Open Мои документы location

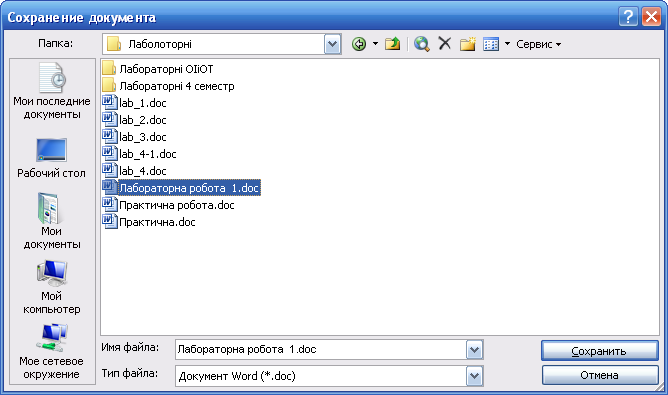coord(52,221)
